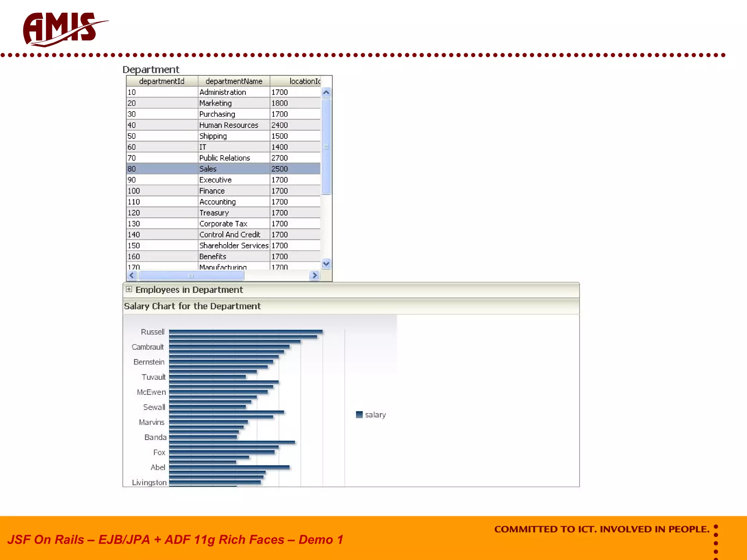
Task: Click the Russell salary bar
Action: pyautogui.click(x=245, y=331)
